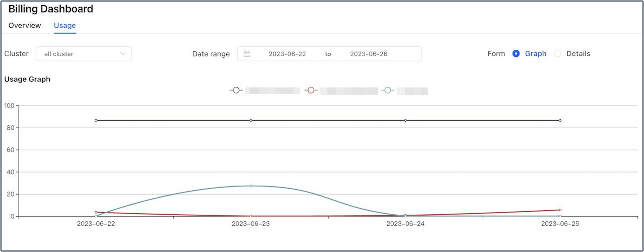Click the cluster dropdown chevron arrow
This screenshot has height=252, width=644.
(x=123, y=54)
